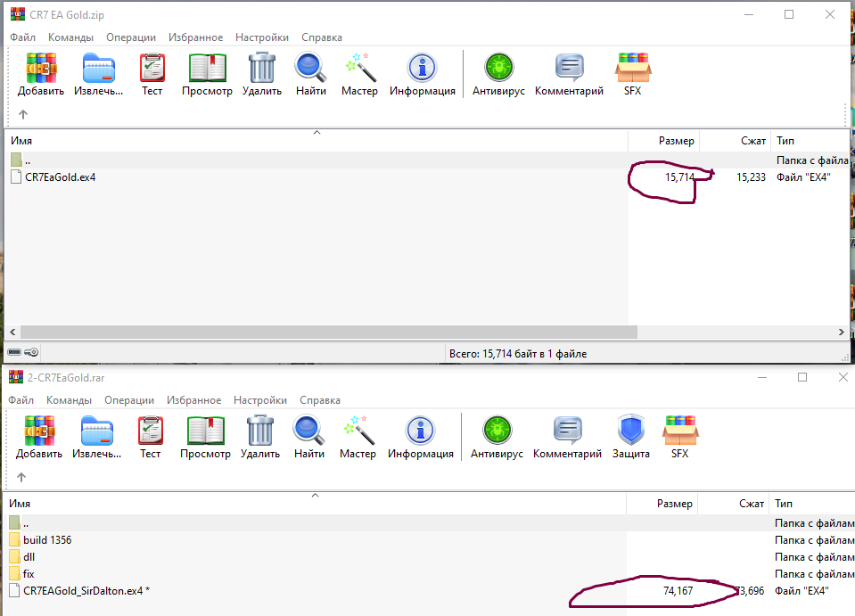Click status bar total '15,714 байт в 1 файле'

pyautogui.click(x=518, y=353)
